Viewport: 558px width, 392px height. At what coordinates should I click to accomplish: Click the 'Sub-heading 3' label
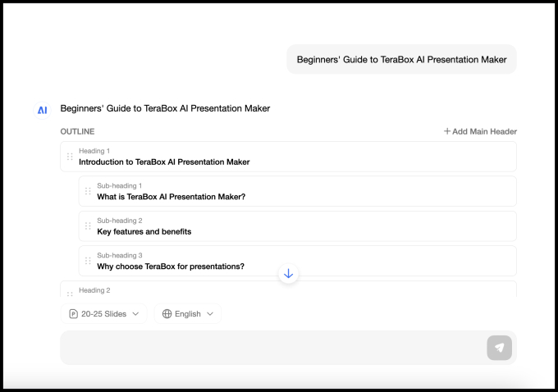pyautogui.click(x=120, y=255)
